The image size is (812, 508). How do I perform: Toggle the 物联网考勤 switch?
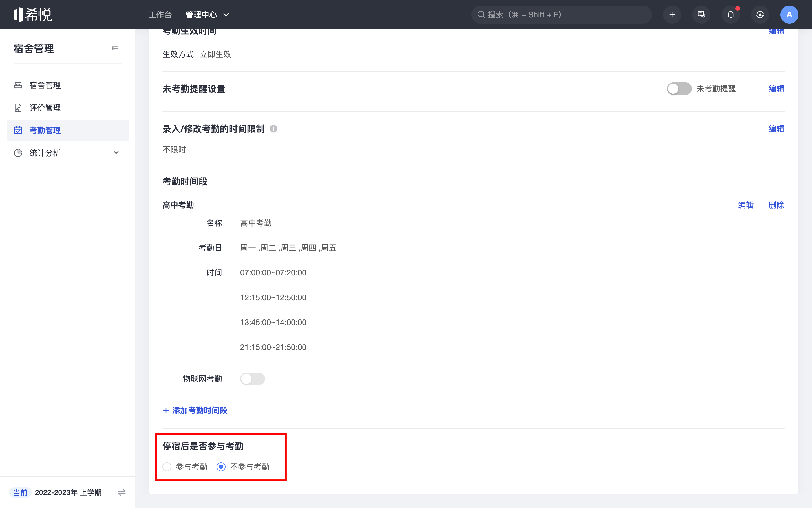click(252, 379)
